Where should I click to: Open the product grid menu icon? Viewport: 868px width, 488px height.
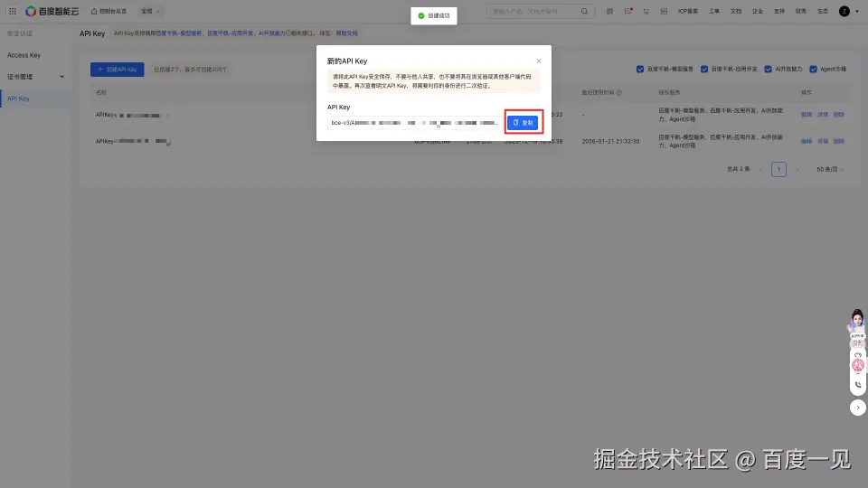click(x=12, y=11)
